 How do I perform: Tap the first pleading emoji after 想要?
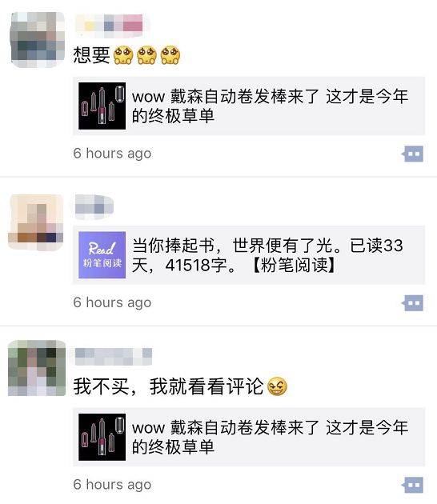123,55
